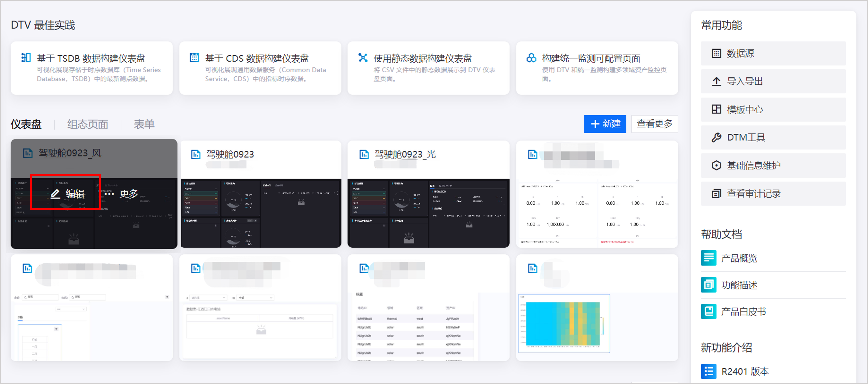Click the static data dashboard icon
The height and width of the screenshot is (384, 868).
pyautogui.click(x=363, y=58)
